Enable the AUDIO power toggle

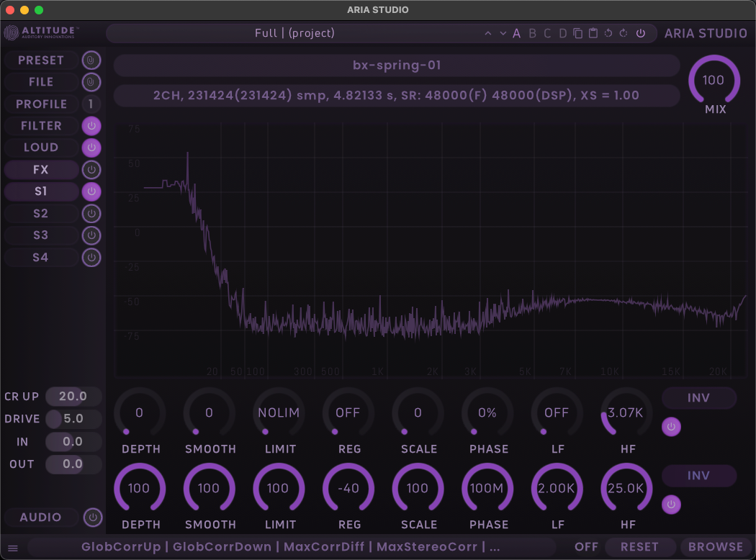tap(91, 518)
